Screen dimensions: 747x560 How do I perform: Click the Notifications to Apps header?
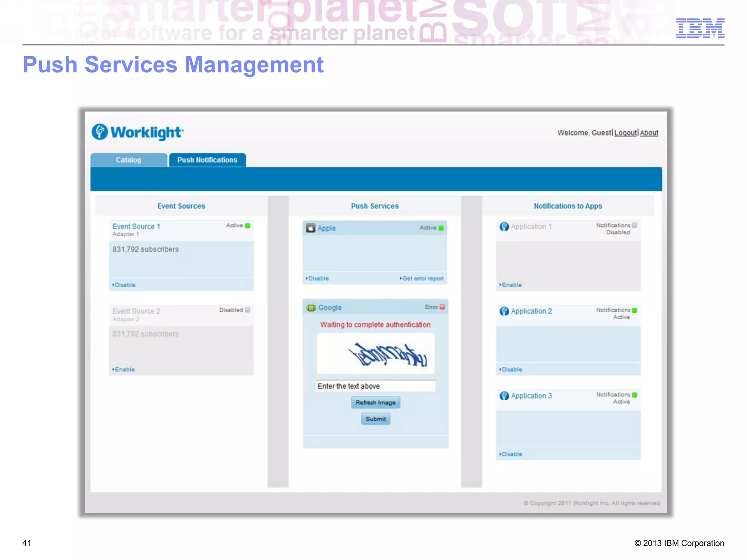[x=568, y=206]
